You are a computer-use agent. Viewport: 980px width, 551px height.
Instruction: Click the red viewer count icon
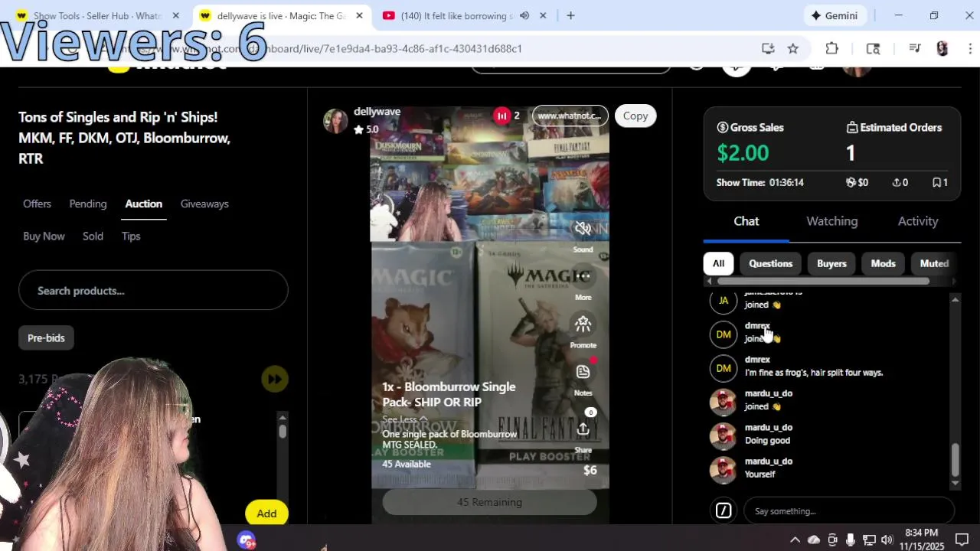tap(501, 116)
